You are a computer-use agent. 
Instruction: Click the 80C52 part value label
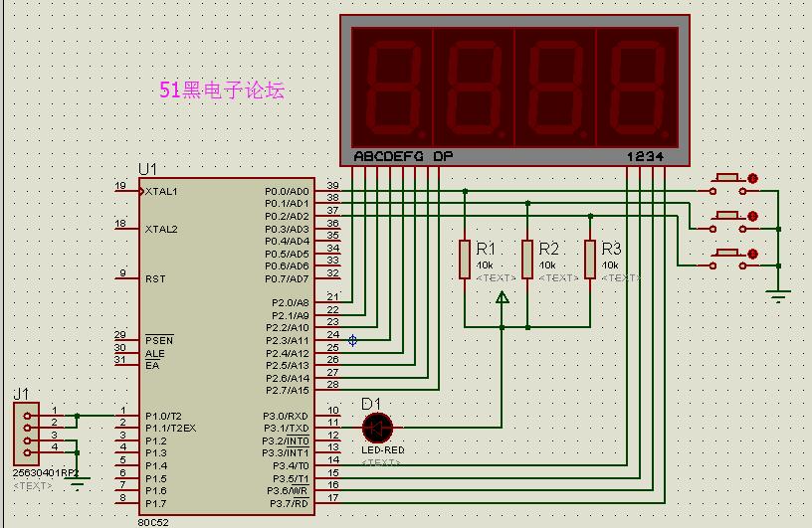[153, 522]
